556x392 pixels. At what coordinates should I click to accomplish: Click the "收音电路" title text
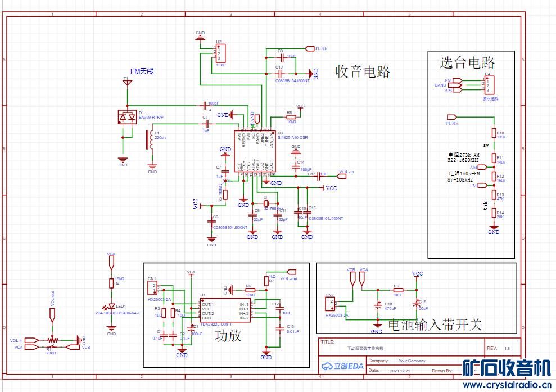coord(363,71)
